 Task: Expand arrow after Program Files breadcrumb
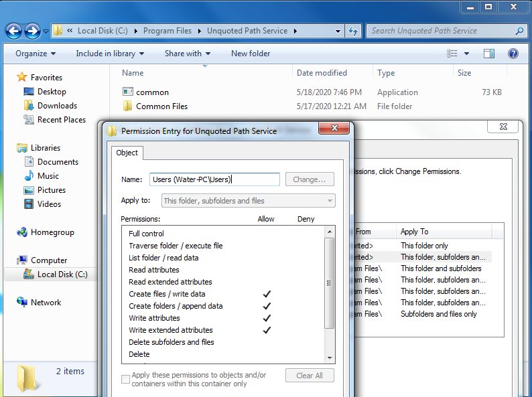pos(200,31)
